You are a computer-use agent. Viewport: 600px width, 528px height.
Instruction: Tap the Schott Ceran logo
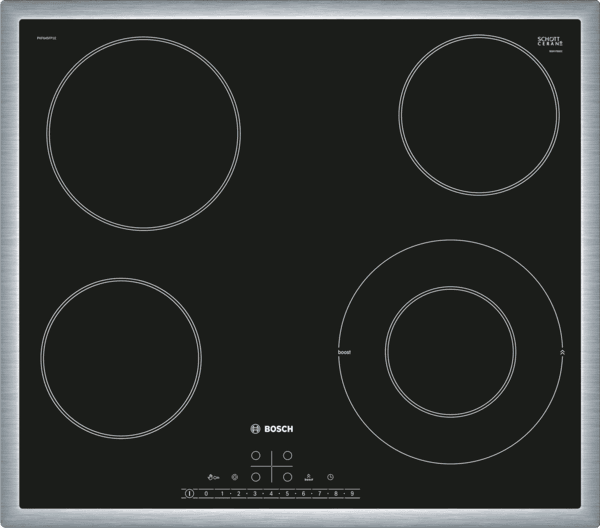(552, 43)
